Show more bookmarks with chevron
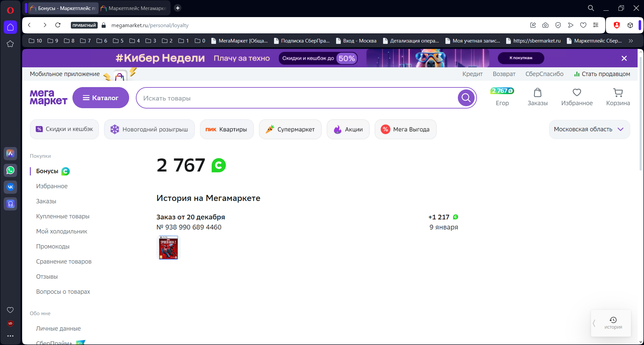 point(631,41)
